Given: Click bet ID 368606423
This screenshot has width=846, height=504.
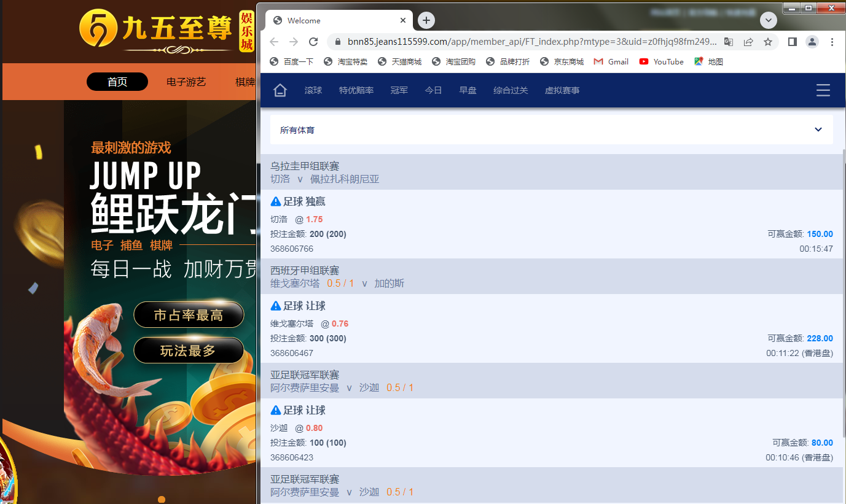Looking at the screenshot, I should point(292,457).
